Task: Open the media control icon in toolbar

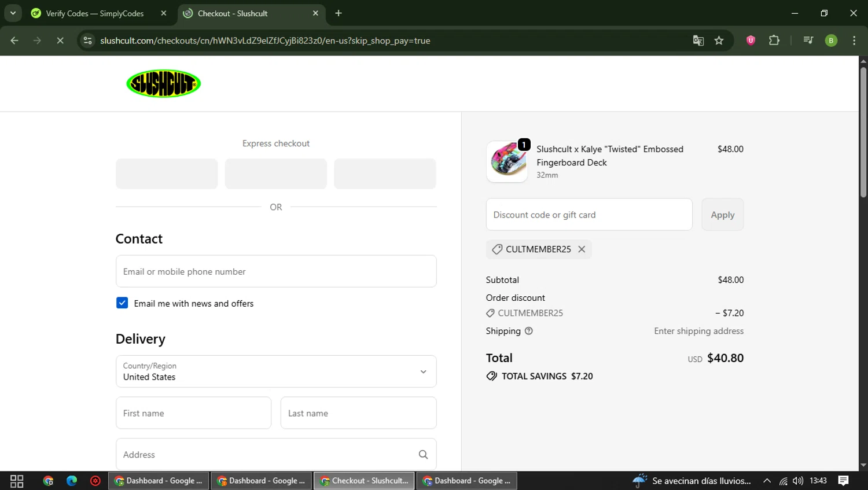Action: (808, 40)
